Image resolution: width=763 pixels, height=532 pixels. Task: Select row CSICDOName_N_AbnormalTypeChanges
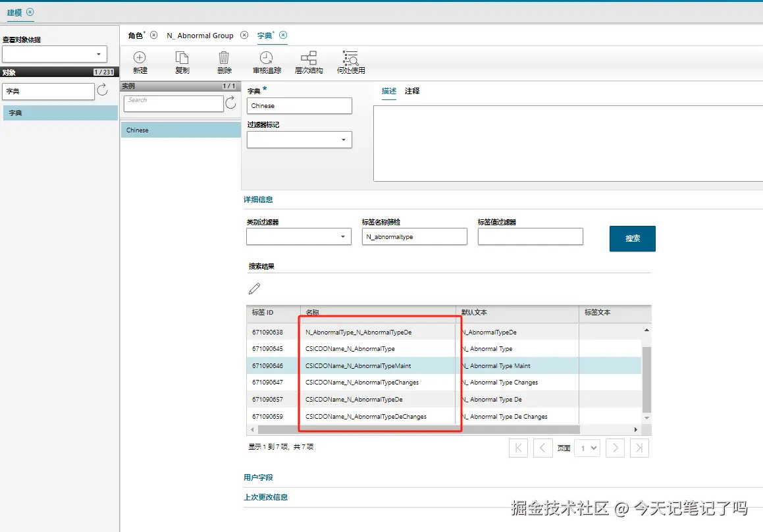point(444,382)
